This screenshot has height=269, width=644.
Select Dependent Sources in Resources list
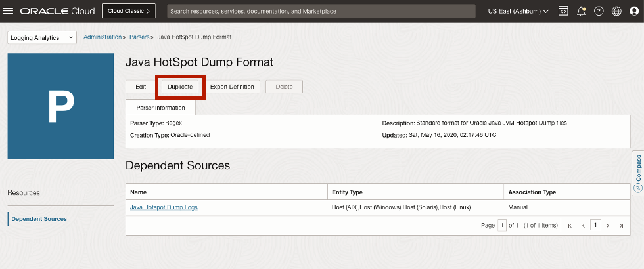(39, 219)
